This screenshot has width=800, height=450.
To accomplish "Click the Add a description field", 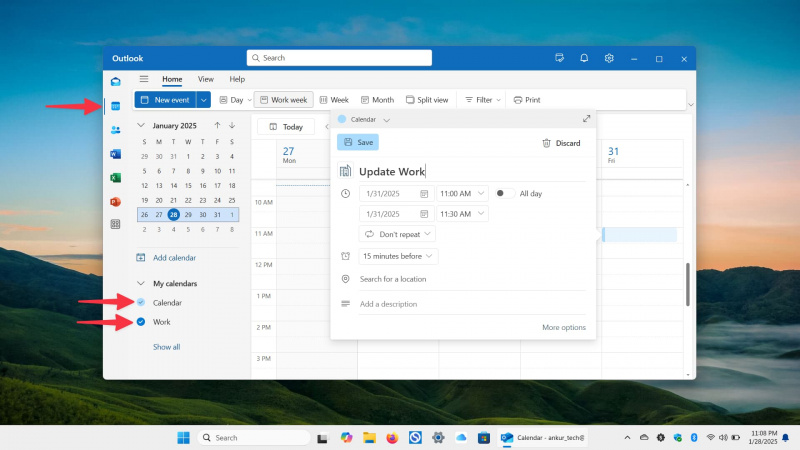I will pos(472,304).
